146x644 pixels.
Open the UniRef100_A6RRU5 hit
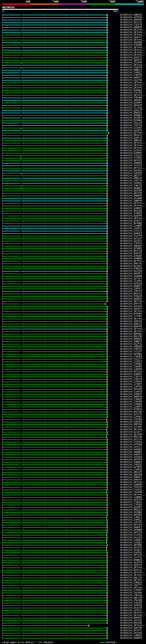(x=131, y=27)
